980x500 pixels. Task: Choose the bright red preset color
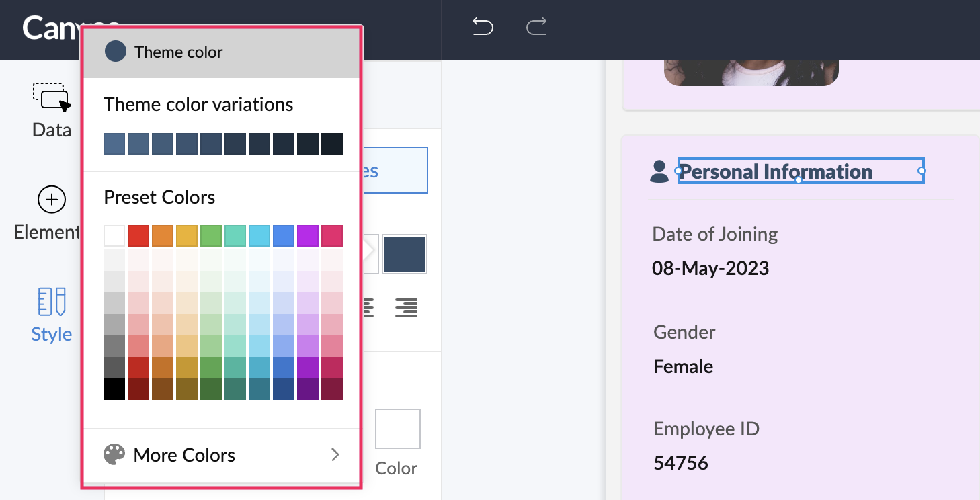138,236
